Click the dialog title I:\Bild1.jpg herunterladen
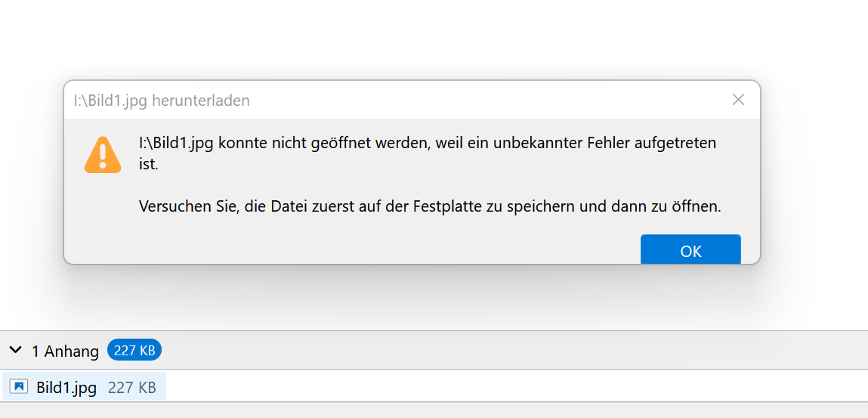The height and width of the screenshot is (418, 868). pyautogui.click(x=162, y=101)
